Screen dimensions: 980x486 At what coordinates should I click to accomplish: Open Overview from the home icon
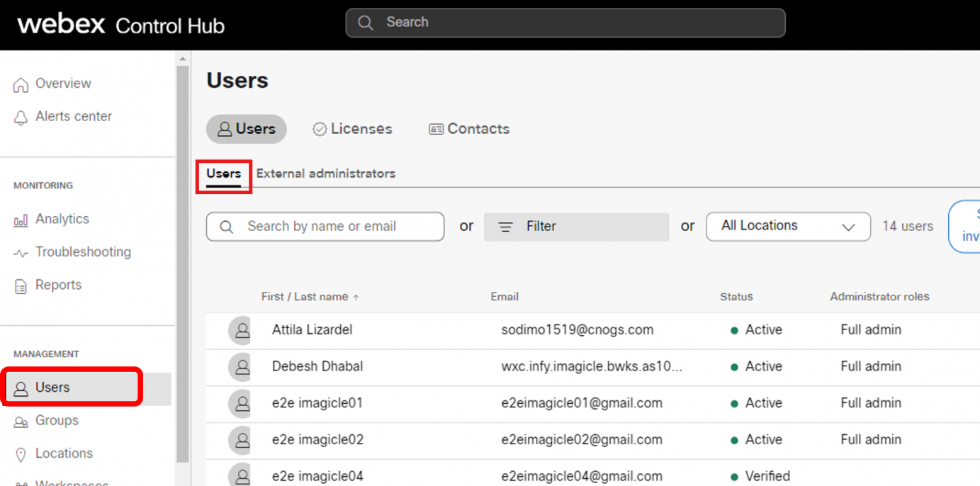[x=21, y=84]
